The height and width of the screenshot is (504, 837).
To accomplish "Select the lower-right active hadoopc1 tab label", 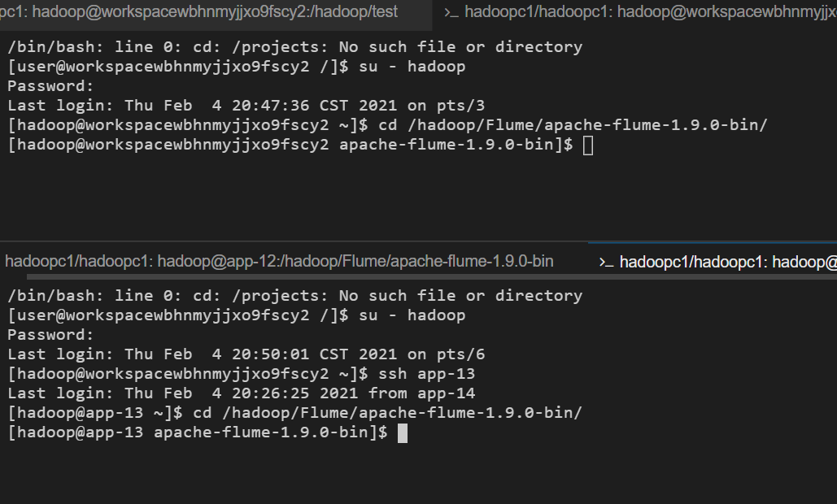I will [x=727, y=262].
